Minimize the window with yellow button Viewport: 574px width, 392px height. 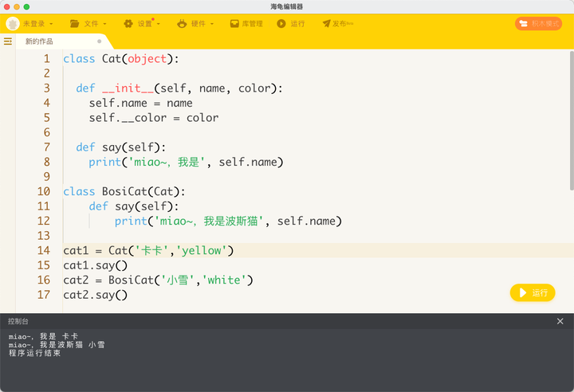coord(17,7)
